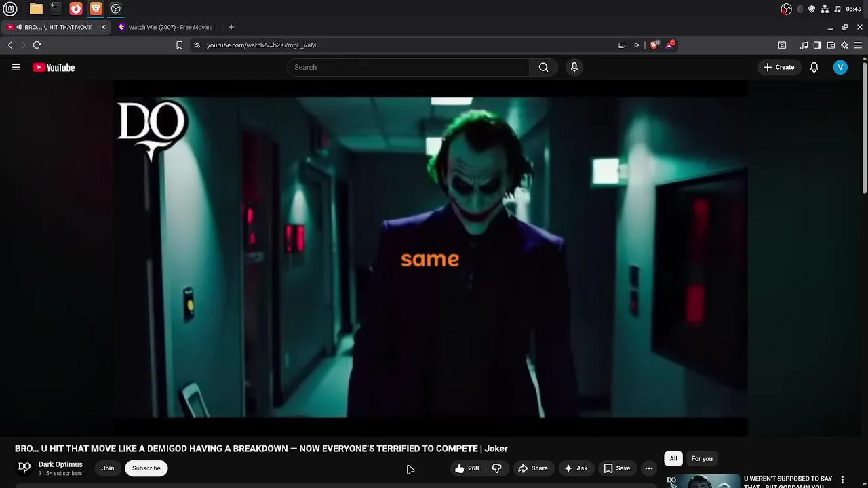The height and width of the screenshot is (488, 868).
Task: Switch to OBS Studio in the panel
Action: click(116, 9)
